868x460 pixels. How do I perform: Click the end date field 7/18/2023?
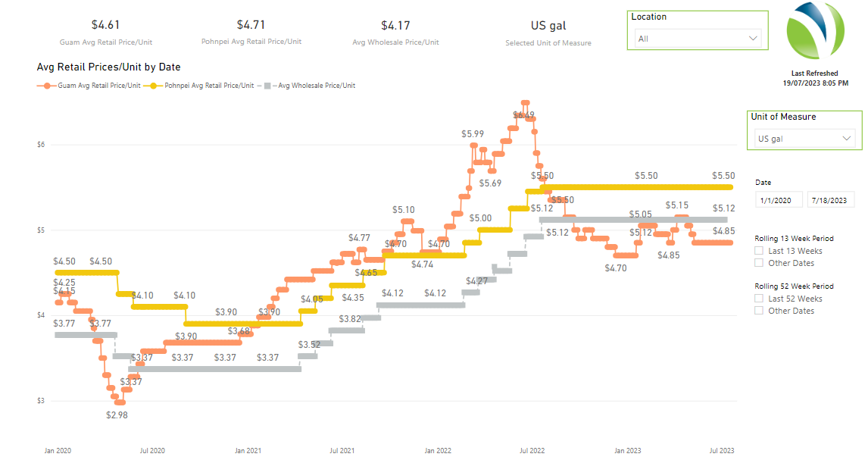click(x=831, y=201)
